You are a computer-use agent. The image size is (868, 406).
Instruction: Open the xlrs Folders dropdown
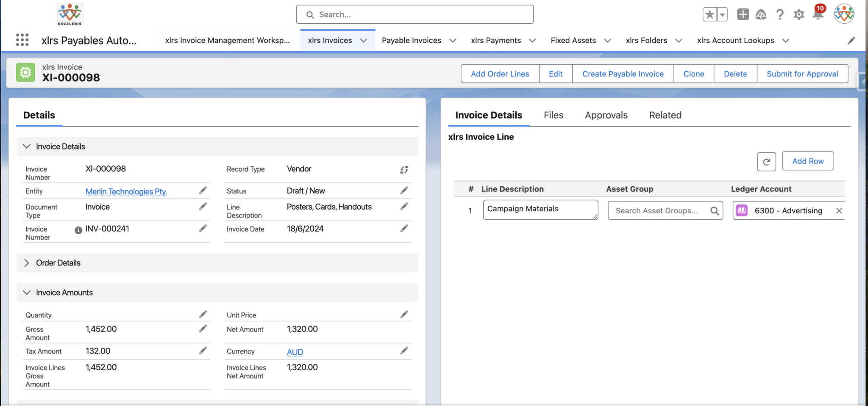tap(679, 40)
